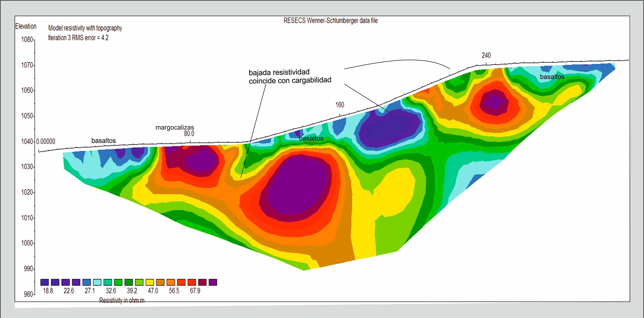The image size is (644, 318).
Task: Click 'basaltos' label right of the 240 marker
Action: pyautogui.click(x=552, y=77)
